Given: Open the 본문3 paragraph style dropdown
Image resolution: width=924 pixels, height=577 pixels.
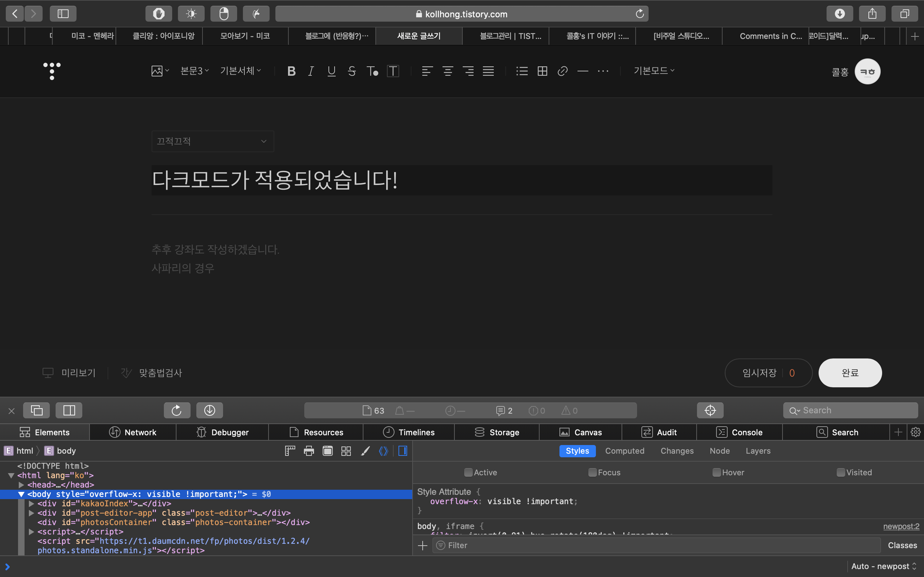Looking at the screenshot, I should 194,71.
